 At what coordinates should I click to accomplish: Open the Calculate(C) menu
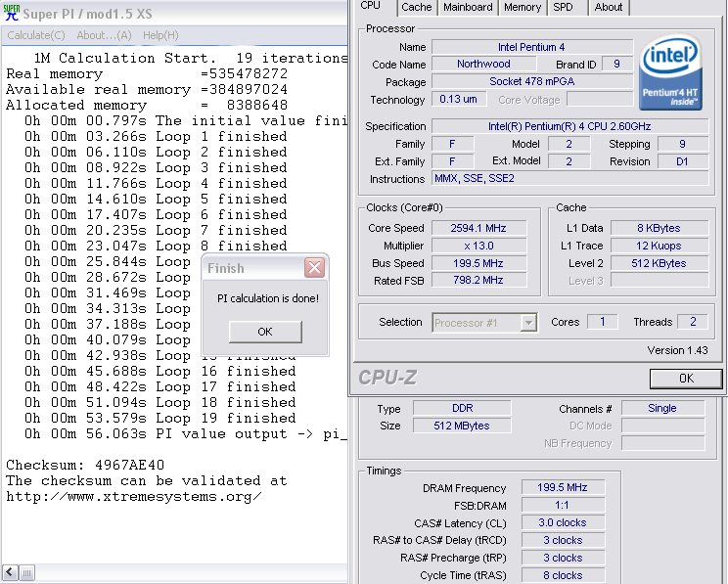pyautogui.click(x=36, y=35)
